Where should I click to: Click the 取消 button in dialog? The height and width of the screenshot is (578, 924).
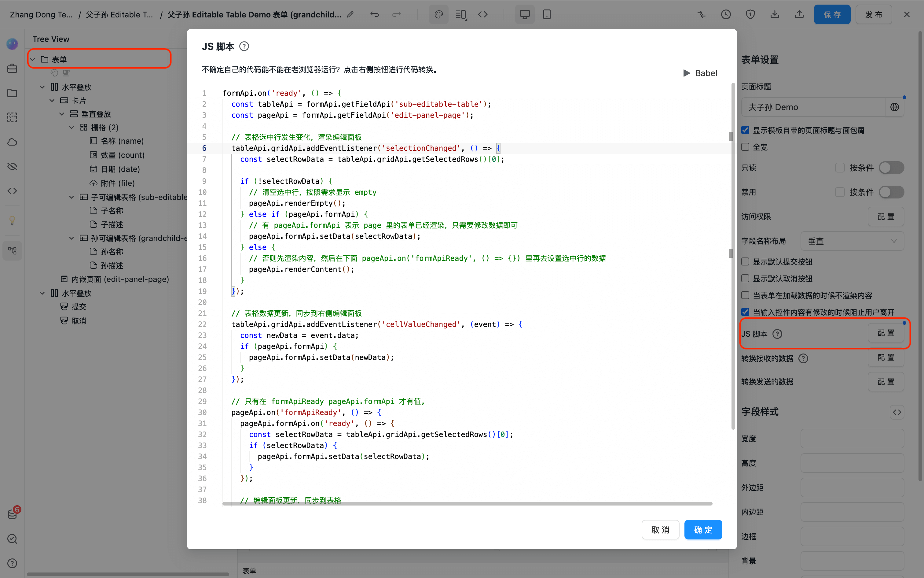(x=660, y=530)
